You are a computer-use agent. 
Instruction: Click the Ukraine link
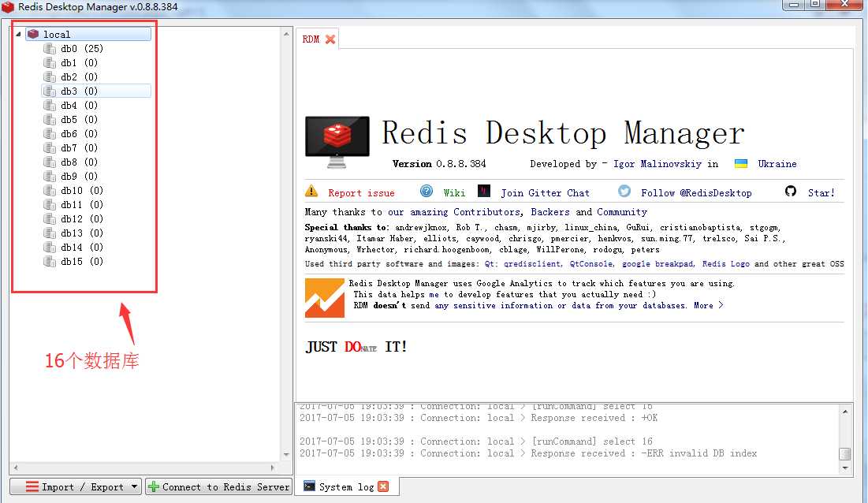777,164
